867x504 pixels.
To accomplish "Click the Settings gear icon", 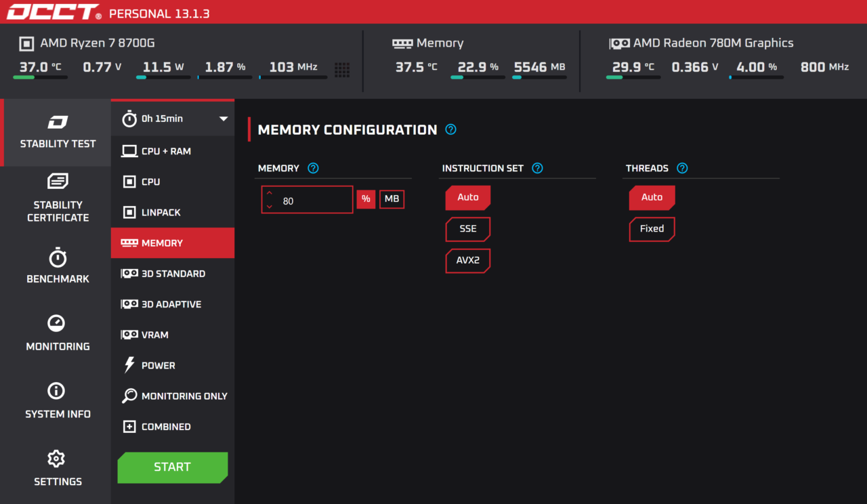I will (57, 459).
